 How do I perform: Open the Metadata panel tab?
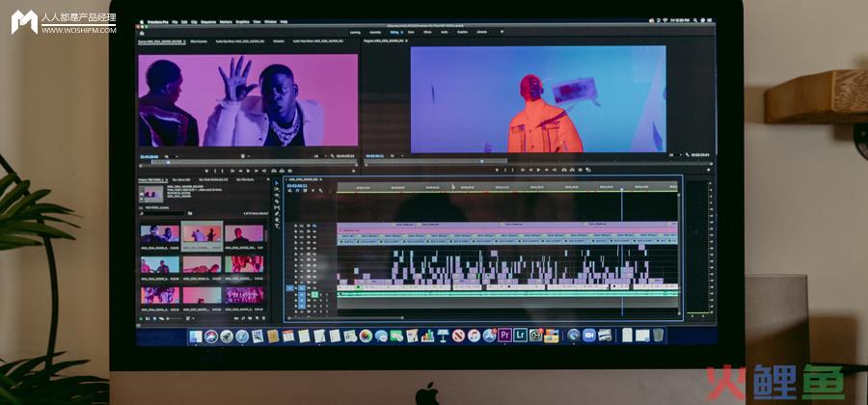[279, 40]
